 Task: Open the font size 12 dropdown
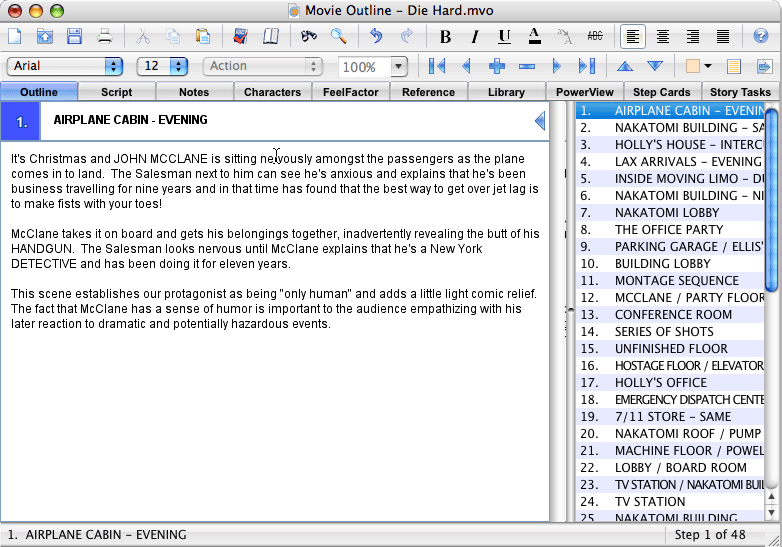point(164,66)
